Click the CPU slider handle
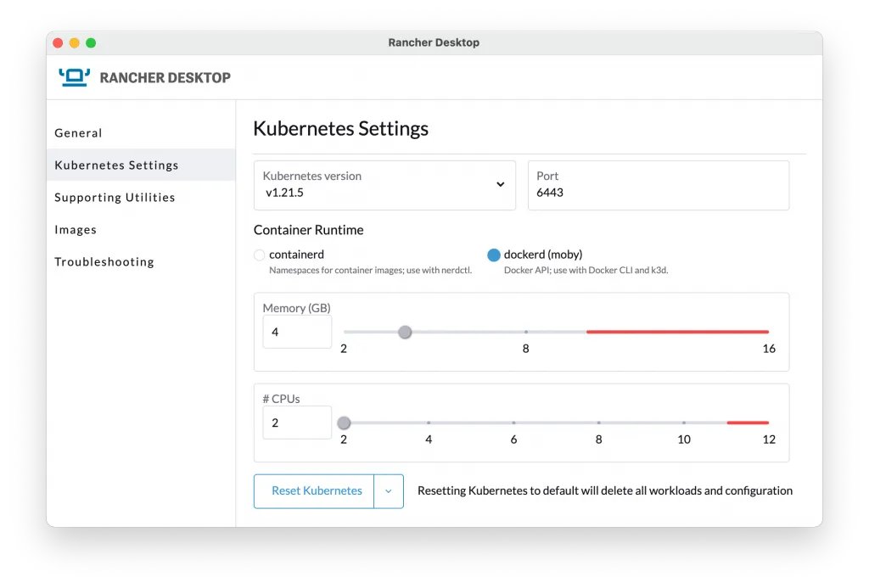869x588 pixels. point(344,423)
